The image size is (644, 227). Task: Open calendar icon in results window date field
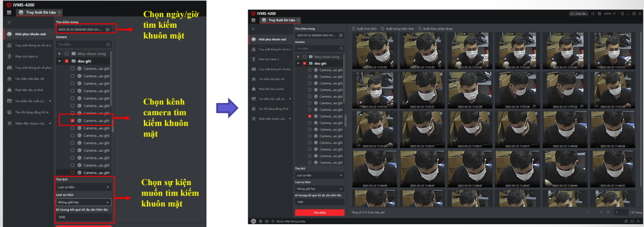coord(341,35)
